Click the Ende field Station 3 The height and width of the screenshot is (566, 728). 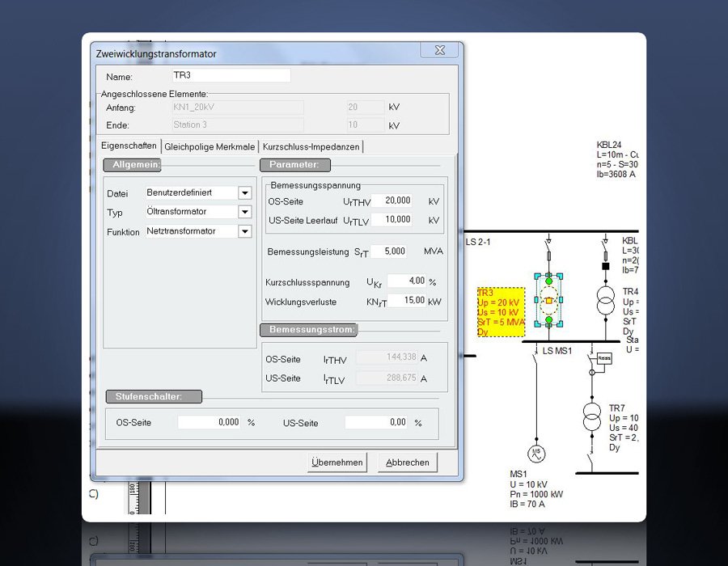point(238,125)
